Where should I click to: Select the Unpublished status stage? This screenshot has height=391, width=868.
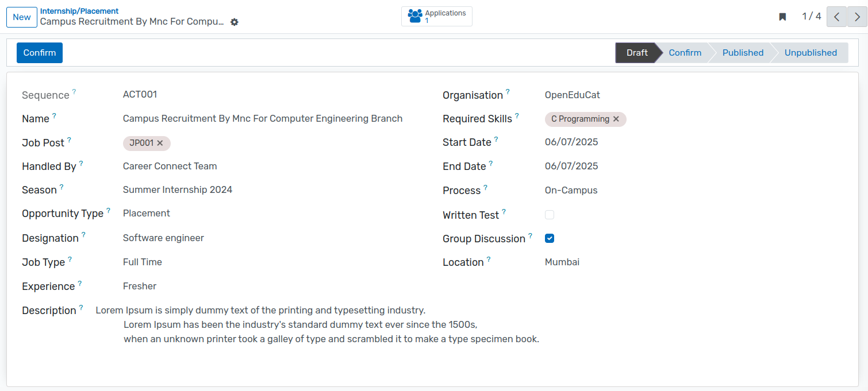pos(811,53)
